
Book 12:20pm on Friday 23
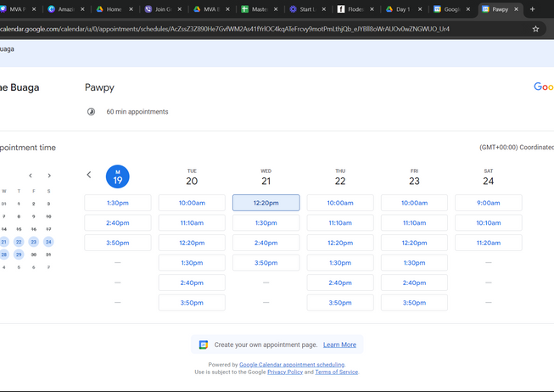click(x=415, y=243)
